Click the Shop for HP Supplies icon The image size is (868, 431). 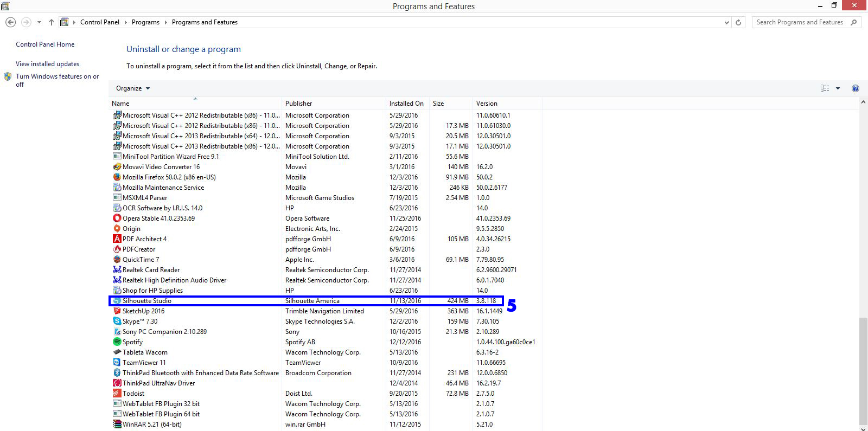[117, 291]
